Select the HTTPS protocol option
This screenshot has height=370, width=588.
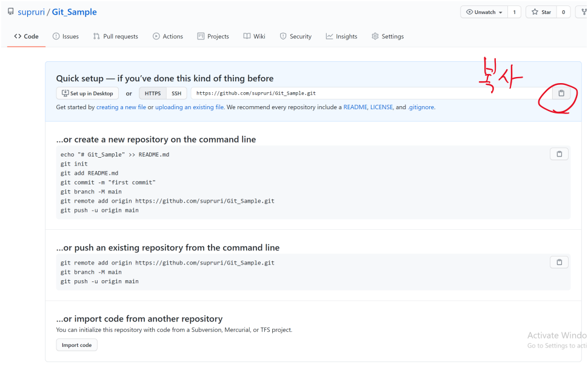[153, 93]
